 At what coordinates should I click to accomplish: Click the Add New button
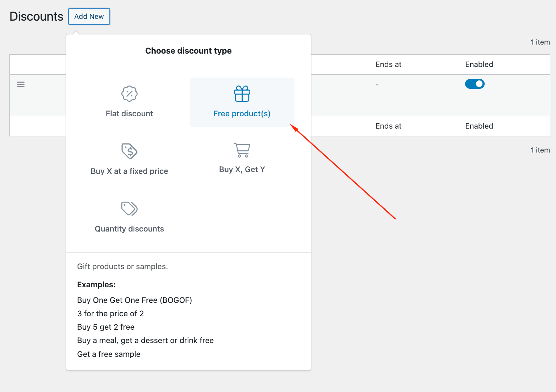tap(89, 16)
